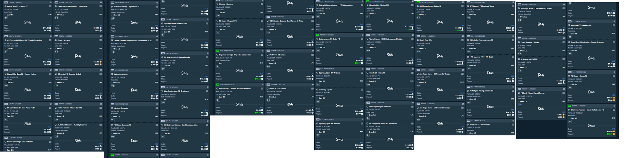The width and height of the screenshot is (644, 158).
Task: Click share icon on Enosis Neon Paralimni bet
Action: (x=101, y=3)
